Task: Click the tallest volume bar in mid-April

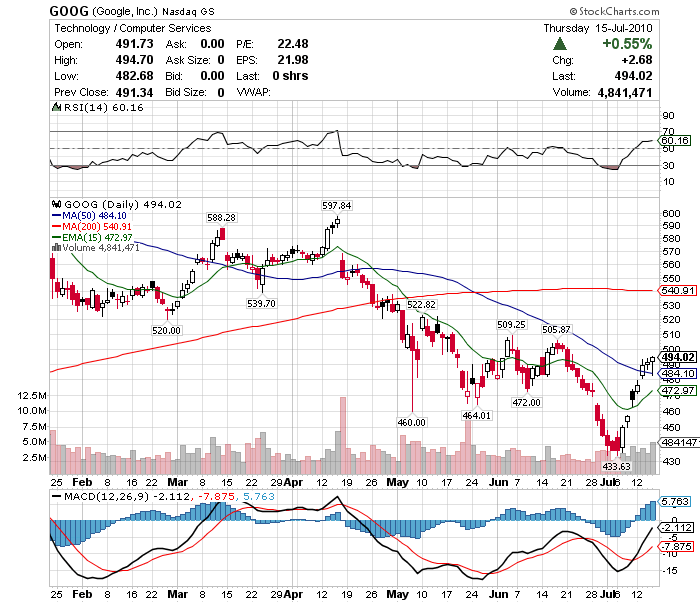Action: pyautogui.click(x=343, y=436)
